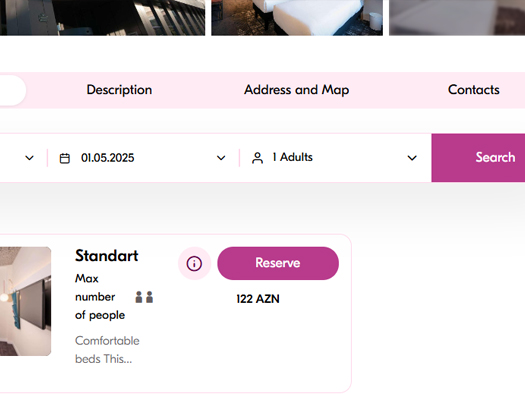Expand the 01.05.2025 date dropdown chevron
The image size is (525, 394).
(x=221, y=158)
